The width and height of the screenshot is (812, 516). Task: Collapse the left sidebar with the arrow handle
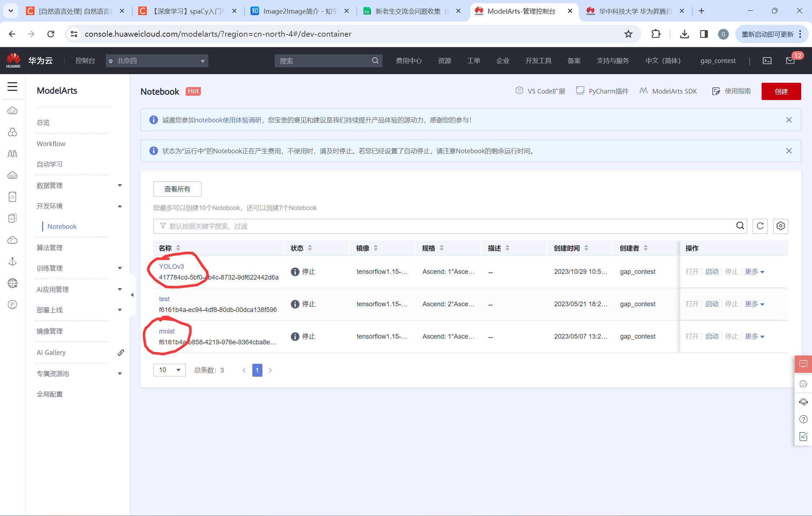(132, 295)
